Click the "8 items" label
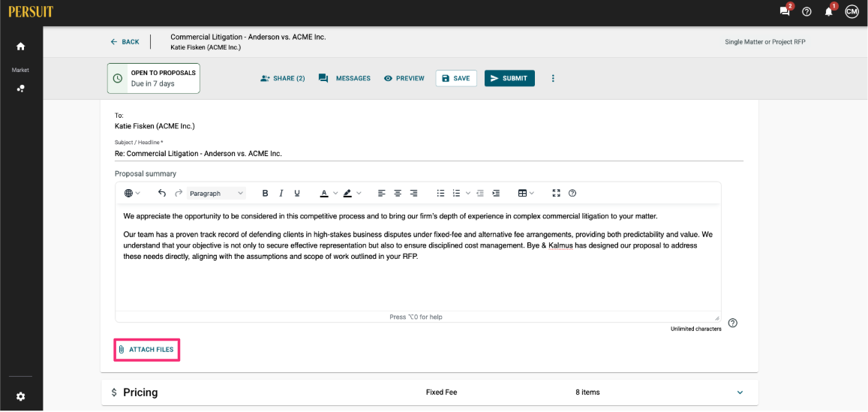 click(x=587, y=392)
